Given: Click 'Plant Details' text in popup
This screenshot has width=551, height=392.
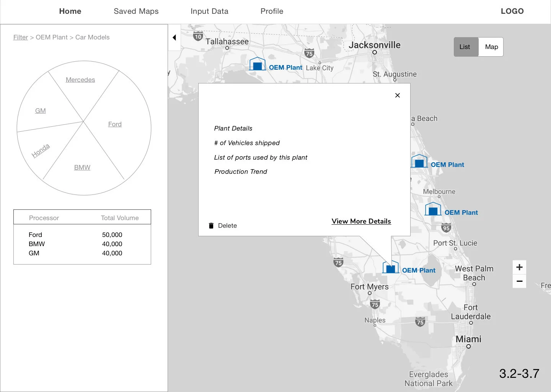Looking at the screenshot, I should coord(233,128).
